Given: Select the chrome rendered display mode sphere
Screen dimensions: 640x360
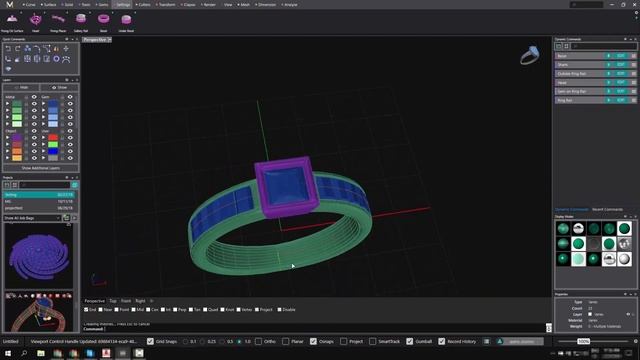Looking at the screenshot, I should click(578, 229).
